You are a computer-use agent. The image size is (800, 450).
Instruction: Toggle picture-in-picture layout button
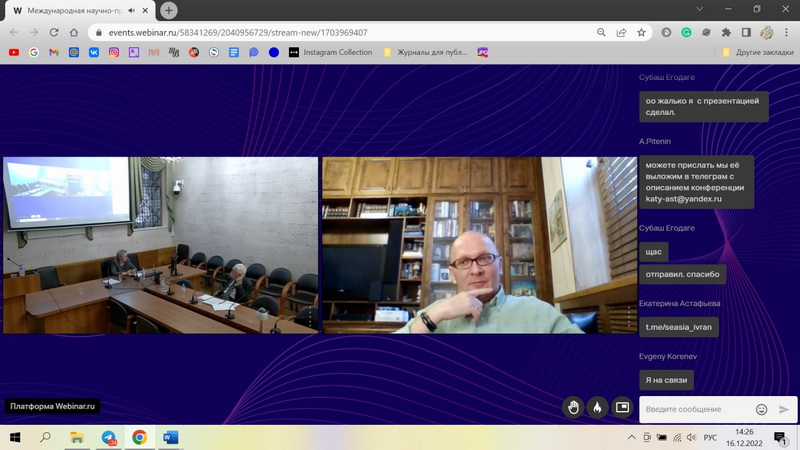[x=622, y=407]
